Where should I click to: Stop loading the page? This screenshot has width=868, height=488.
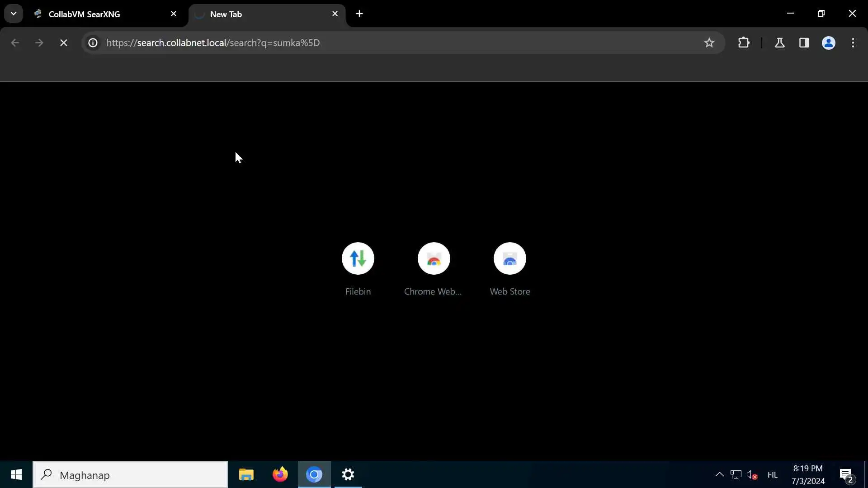click(64, 43)
